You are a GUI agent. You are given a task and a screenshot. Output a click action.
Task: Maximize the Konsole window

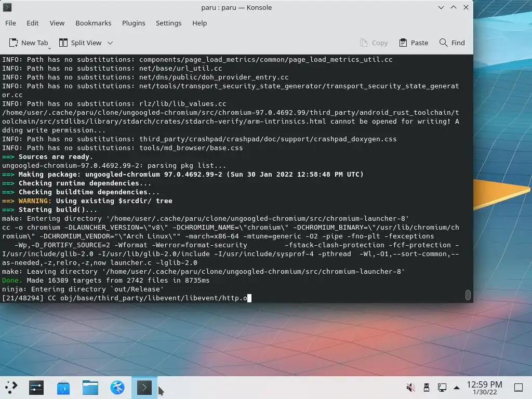(x=454, y=7)
